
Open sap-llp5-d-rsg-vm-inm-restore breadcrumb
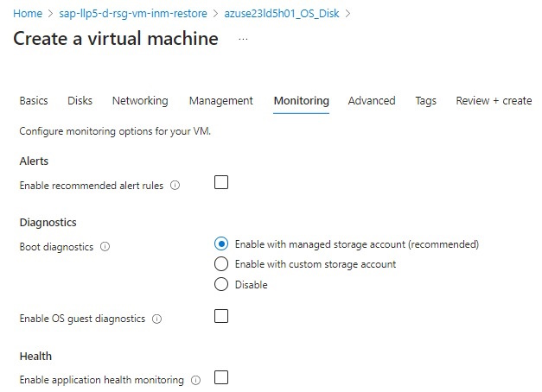133,14
